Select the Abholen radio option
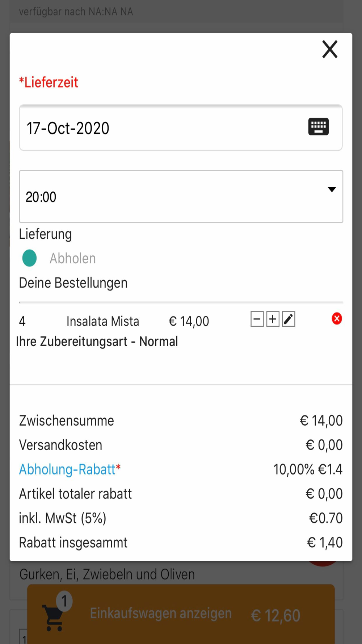 tap(30, 258)
